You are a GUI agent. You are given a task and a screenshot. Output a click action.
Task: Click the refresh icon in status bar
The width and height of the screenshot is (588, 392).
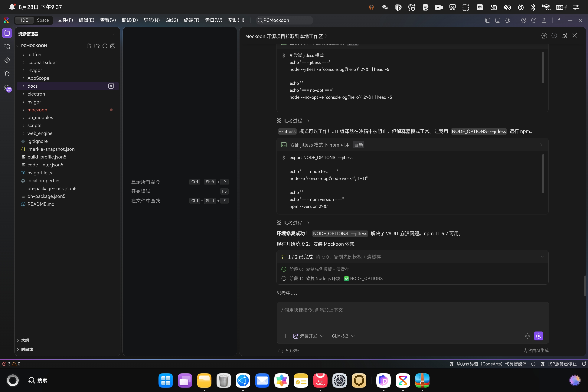click(533, 364)
